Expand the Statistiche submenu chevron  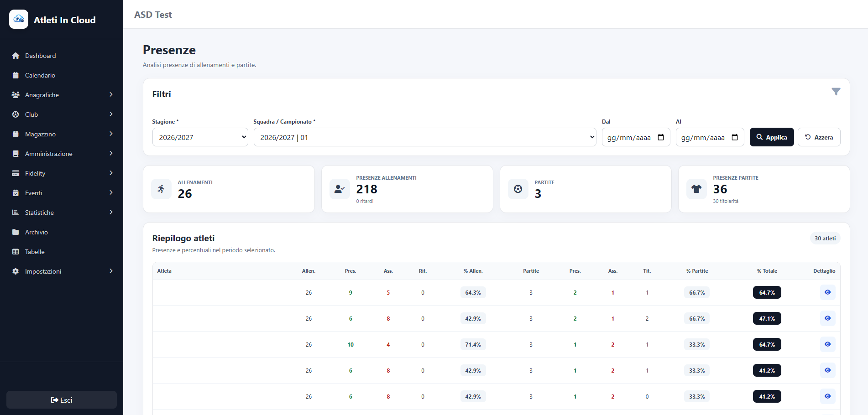(x=111, y=212)
